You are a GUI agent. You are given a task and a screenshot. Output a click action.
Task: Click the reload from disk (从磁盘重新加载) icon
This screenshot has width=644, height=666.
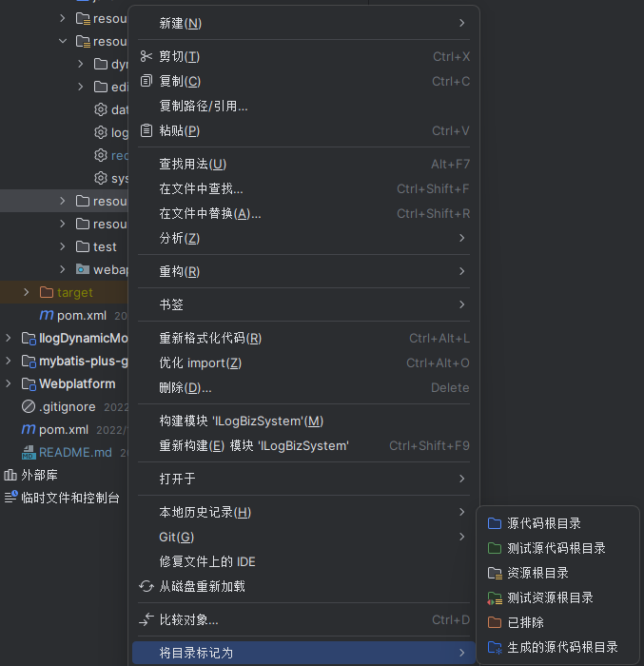(x=146, y=587)
